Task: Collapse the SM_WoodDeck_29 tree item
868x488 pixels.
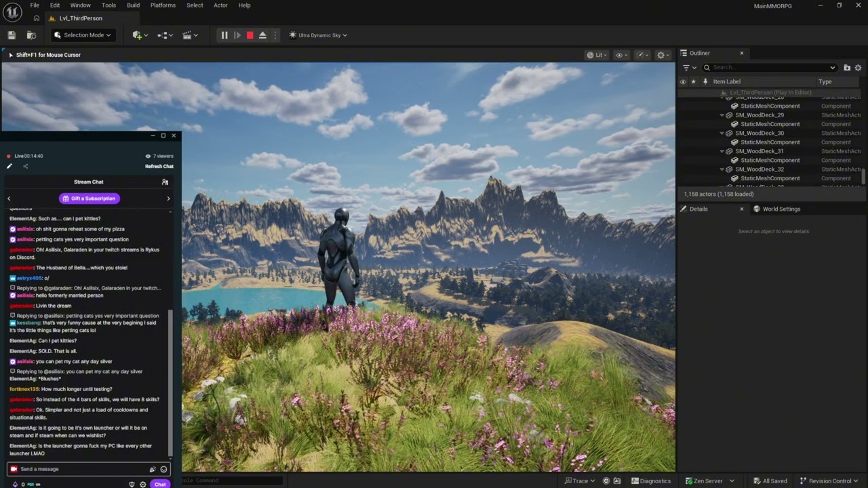Action: [x=722, y=115]
